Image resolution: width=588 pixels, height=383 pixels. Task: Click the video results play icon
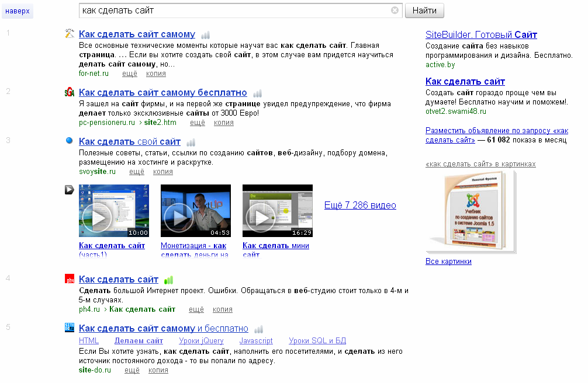(x=70, y=190)
